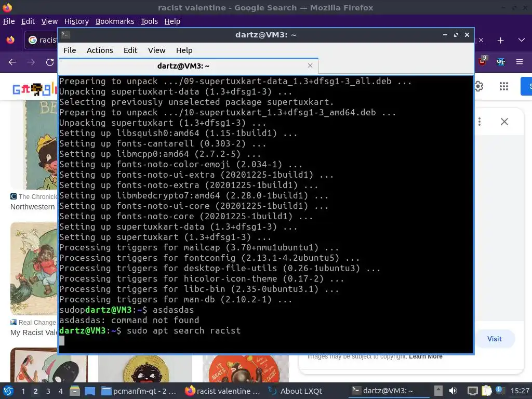Open the network monitor tray icon
This screenshot has height=399, width=532.
click(x=472, y=391)
